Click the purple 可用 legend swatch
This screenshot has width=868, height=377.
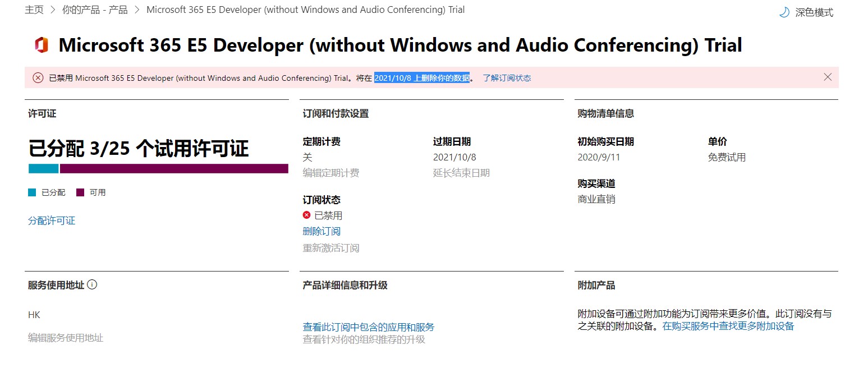coord(80,192)
